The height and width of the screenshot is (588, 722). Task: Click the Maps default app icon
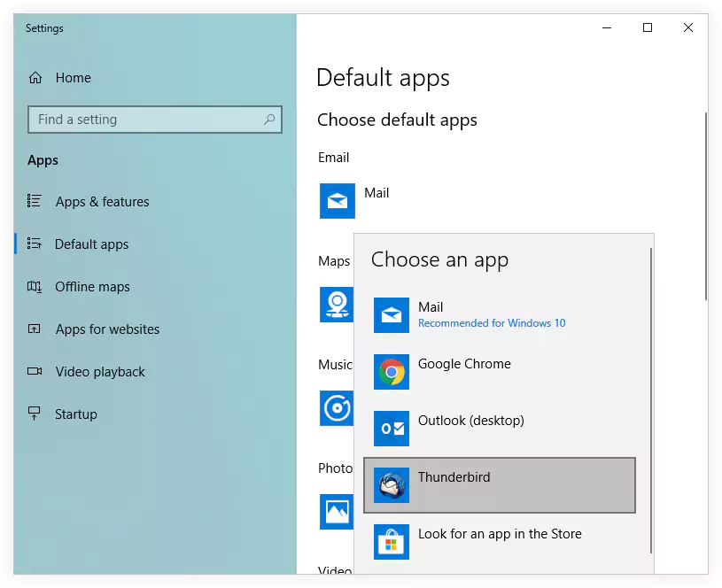[337, 304]
